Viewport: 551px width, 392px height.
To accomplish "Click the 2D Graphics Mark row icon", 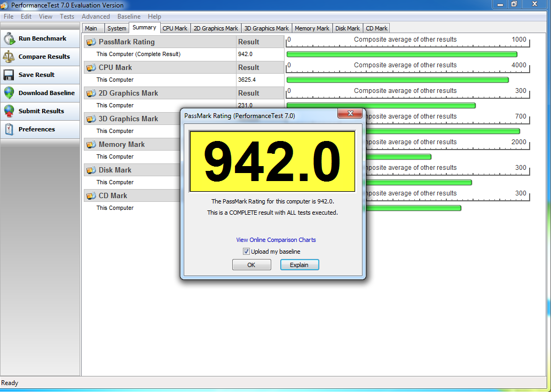I will tap(91, 93).
